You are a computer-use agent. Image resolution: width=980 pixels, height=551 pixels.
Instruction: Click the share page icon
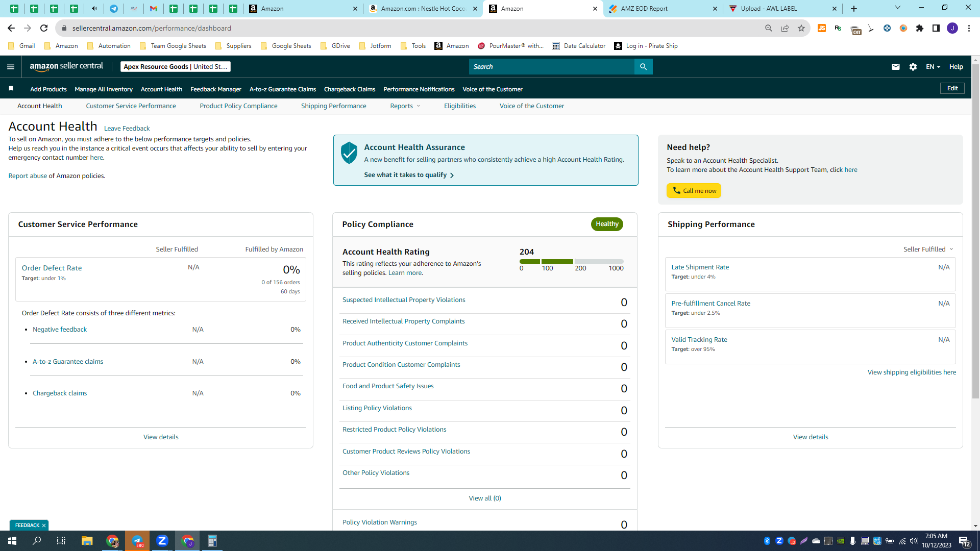point(785,28)
